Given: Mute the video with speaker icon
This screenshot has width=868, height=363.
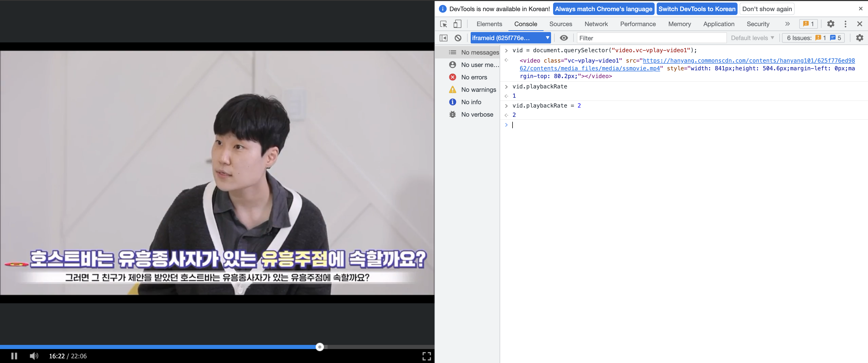Looking at the screenshot, I should 34,356.
